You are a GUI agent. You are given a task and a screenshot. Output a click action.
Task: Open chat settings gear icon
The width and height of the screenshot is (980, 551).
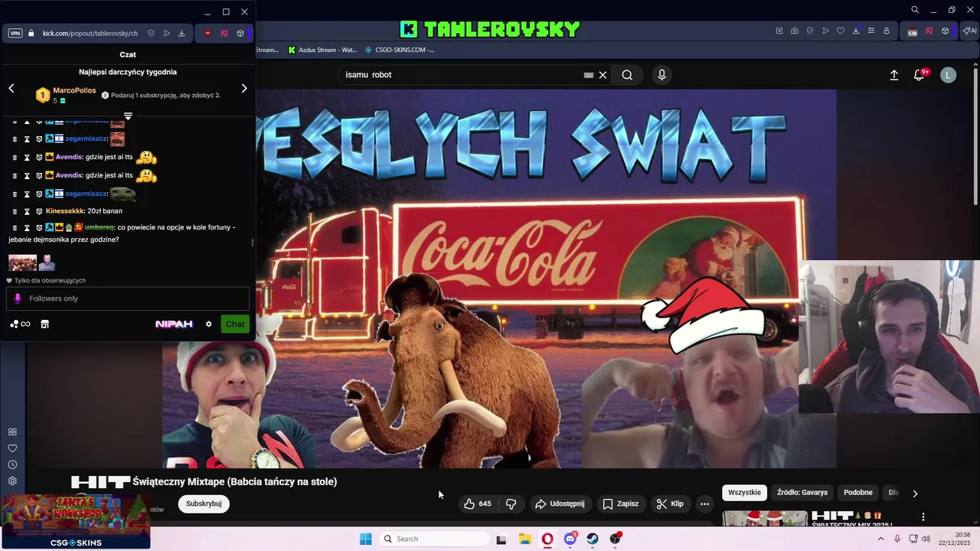tap(208, 324)
